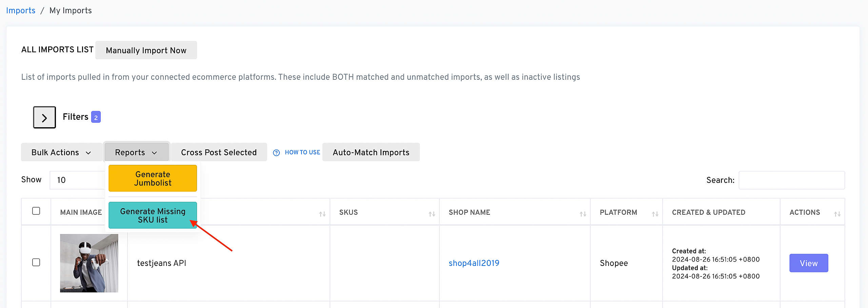This screenshot has width=868, height=308.
Task: Open the testjeans API product thumbnail
Action: pyautogui.click(x=89, y=263)
